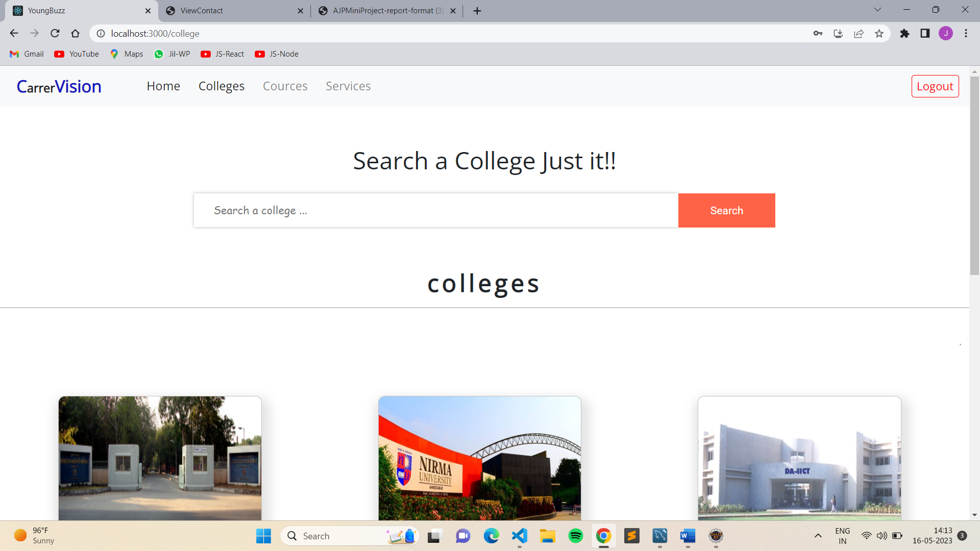980x551 pixels.
Task: Expand hidden icons in the system tray
Action: 819,536
